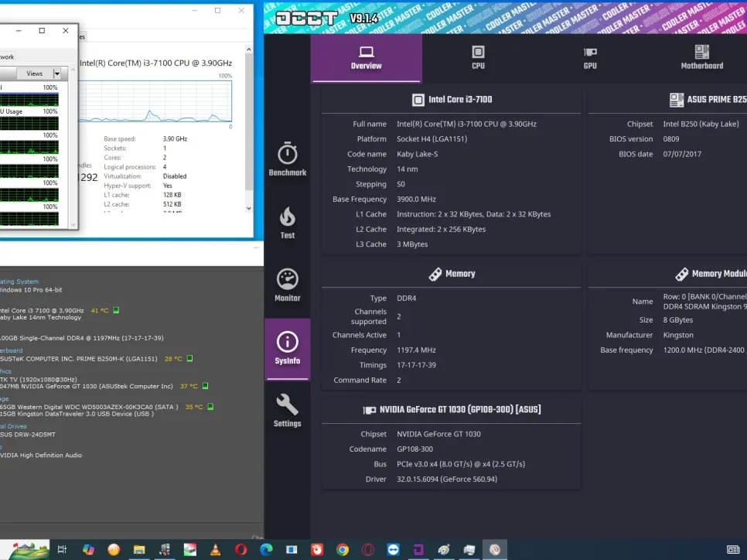The width and height of the screenshot is (747, 560).
Task: Click the scroll-down arrow in Resource Monitor graphs pane
Action: pos(73,224)
